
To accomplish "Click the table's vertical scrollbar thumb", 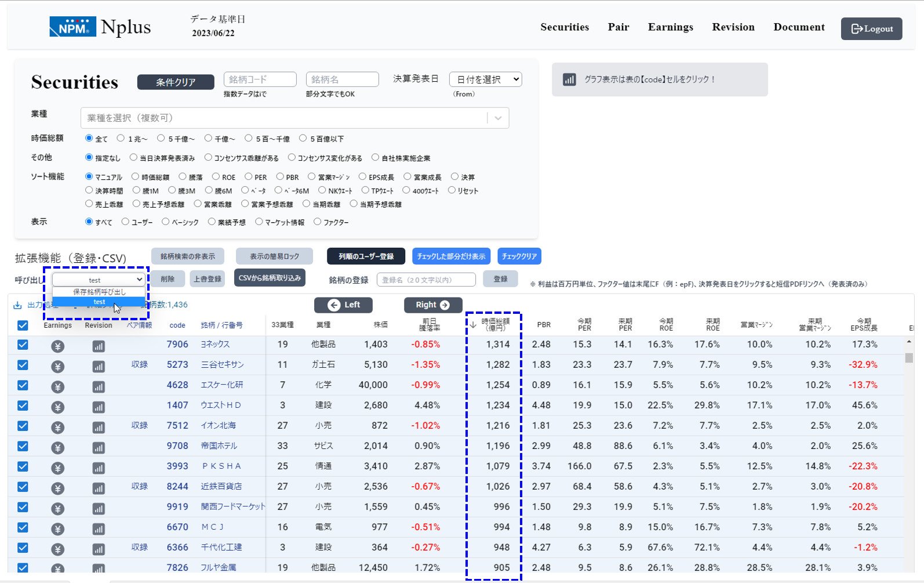I will [908, 358].
